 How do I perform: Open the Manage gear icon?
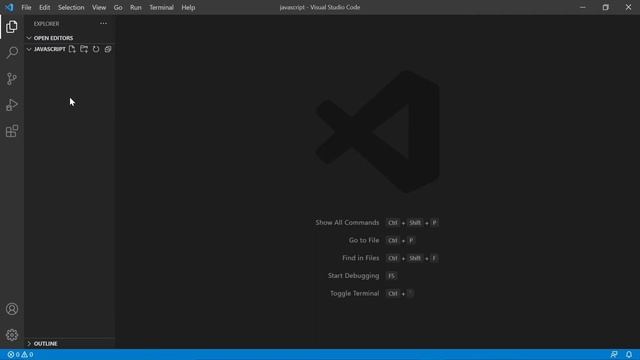pyautogui.click(x=12, y=335)
